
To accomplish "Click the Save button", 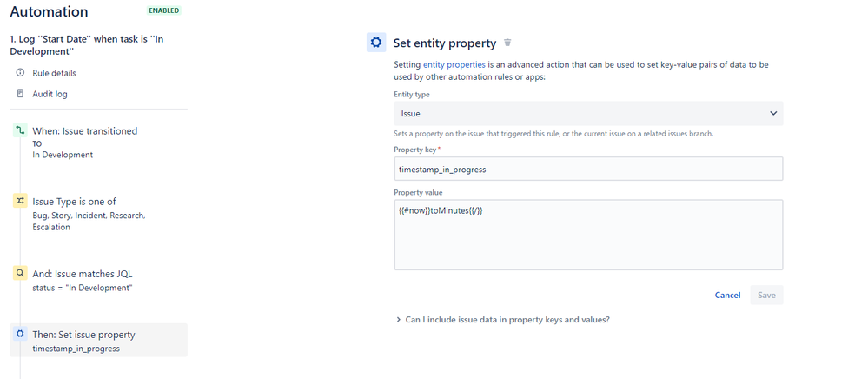I will pyautogui.click(x=766, y=296).
